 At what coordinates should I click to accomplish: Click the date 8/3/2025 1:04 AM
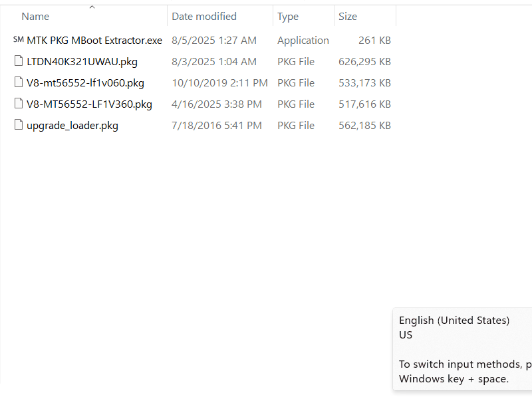click(214, 62)
